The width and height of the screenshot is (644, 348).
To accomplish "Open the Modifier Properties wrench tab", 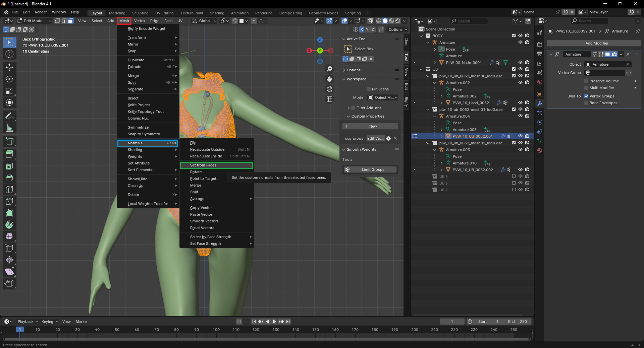I will tap(540, 104).
